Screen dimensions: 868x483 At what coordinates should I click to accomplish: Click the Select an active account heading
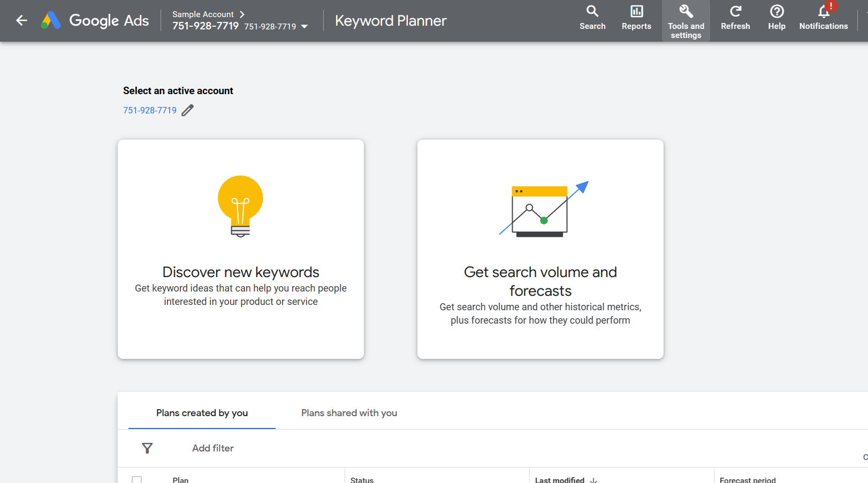click(x=178, y=91)
